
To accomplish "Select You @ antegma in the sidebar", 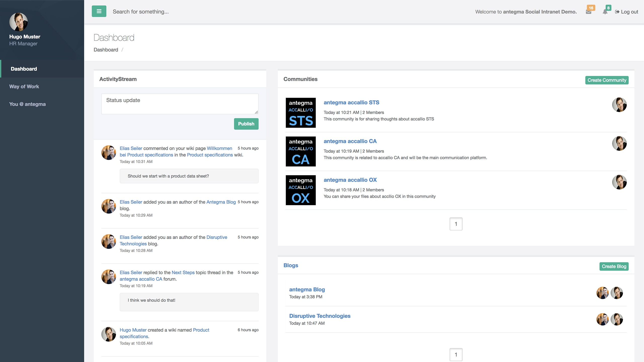I will click(x=27, y=104).
